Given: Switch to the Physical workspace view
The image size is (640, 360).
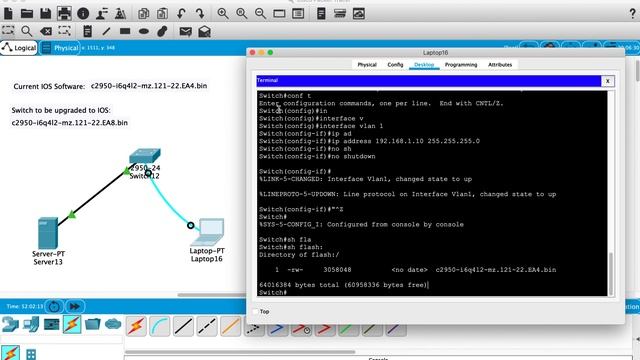Looking at the screenshot, I should coord(60,48).
